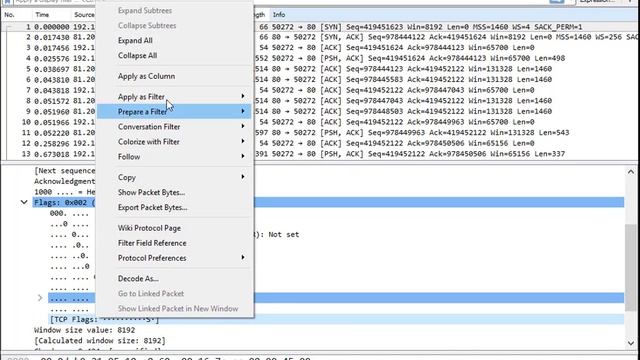Click packet details scrollbar up arrow
Screen dimensions: 640x360
tap(631, 172)
